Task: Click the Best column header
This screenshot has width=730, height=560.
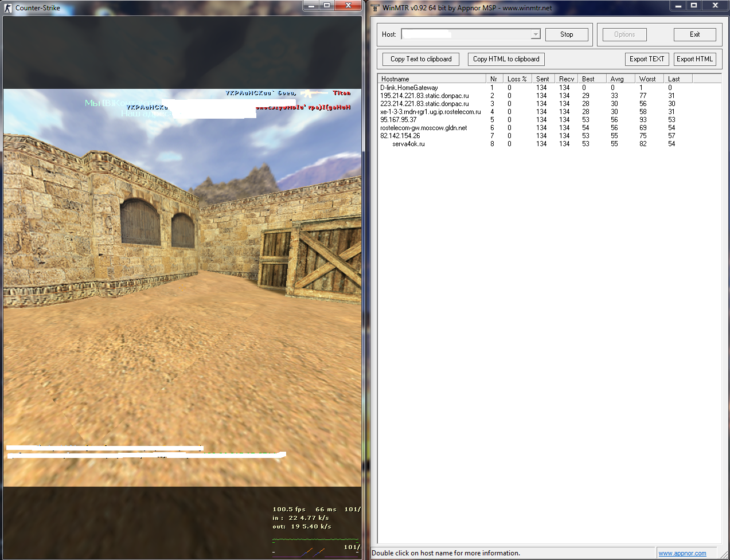Action: click(592, 79)
